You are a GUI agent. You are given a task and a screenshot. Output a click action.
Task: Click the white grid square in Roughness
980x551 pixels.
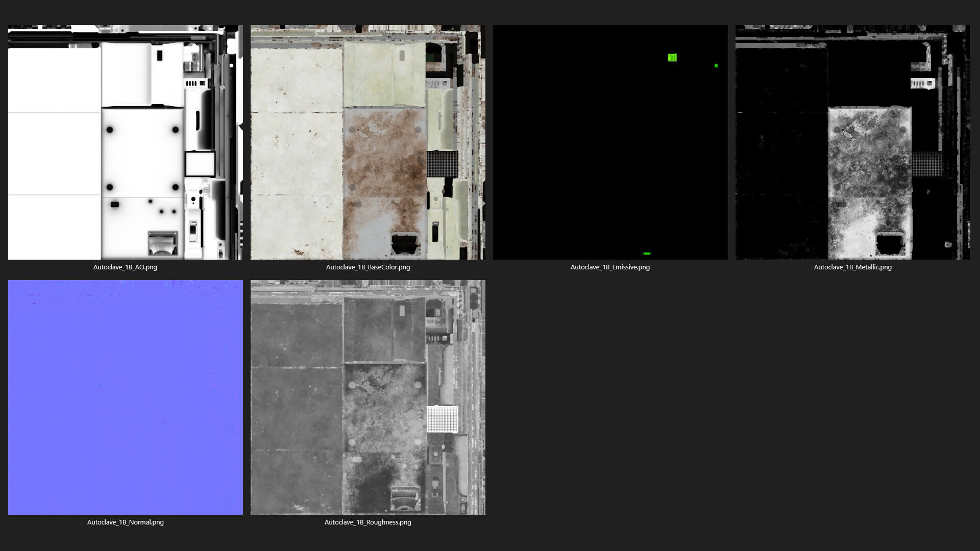pos(442,419)
